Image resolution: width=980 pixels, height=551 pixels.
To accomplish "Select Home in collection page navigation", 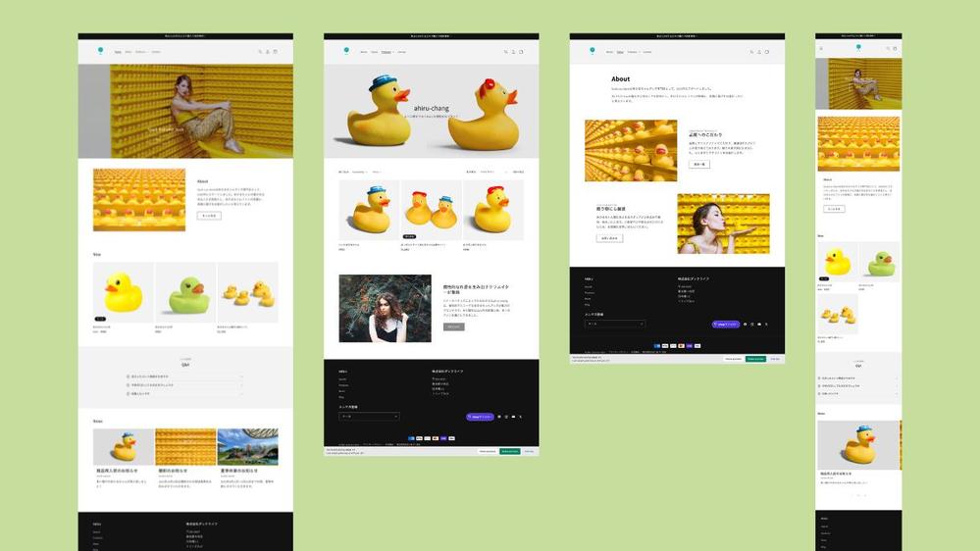I will tap(363, 52).
